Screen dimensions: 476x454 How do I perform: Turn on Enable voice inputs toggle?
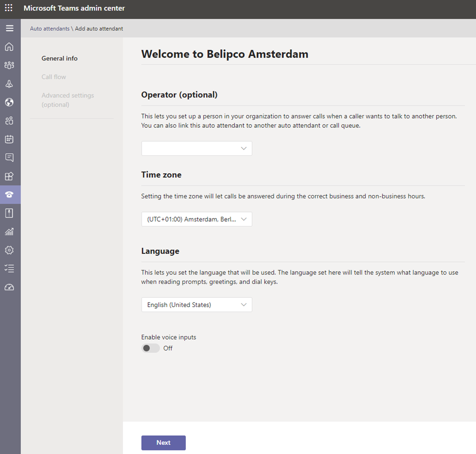click(x=150, y=348)
